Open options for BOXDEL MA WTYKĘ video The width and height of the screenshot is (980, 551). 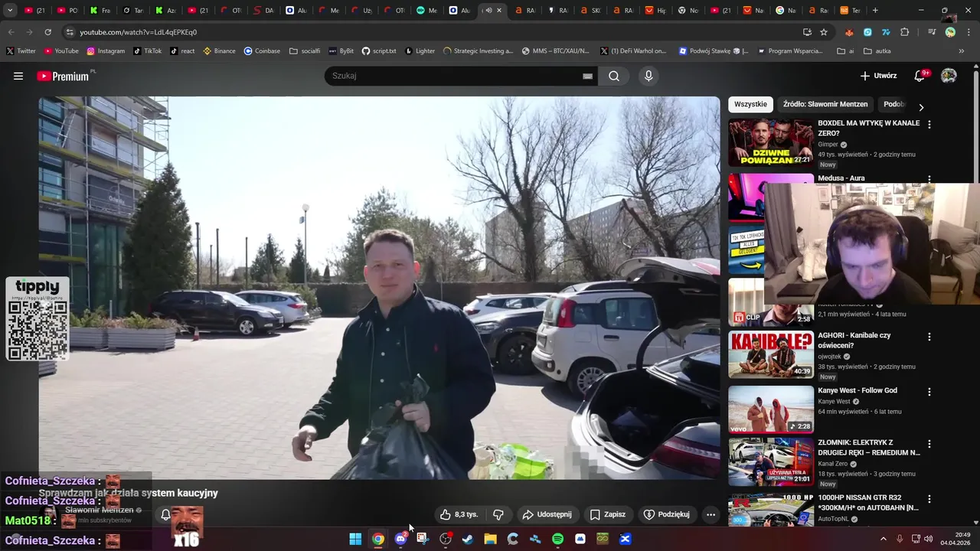pyautogui.click(x=929, y=124)
